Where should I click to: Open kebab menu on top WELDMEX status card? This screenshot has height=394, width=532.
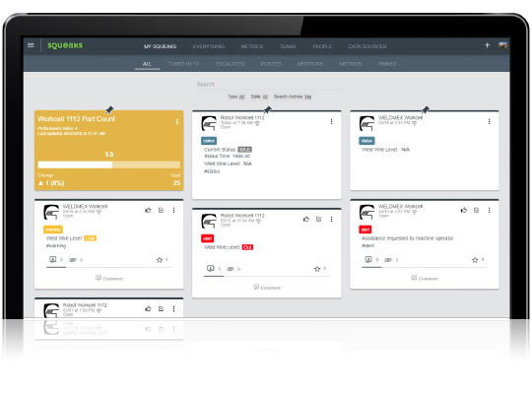coord(490,121)
